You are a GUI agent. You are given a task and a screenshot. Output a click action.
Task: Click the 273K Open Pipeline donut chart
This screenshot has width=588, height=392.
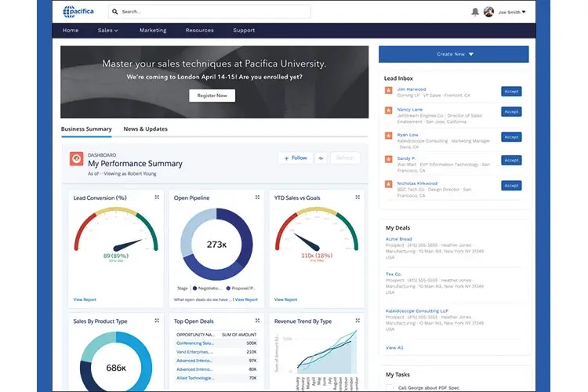(216, 245)
